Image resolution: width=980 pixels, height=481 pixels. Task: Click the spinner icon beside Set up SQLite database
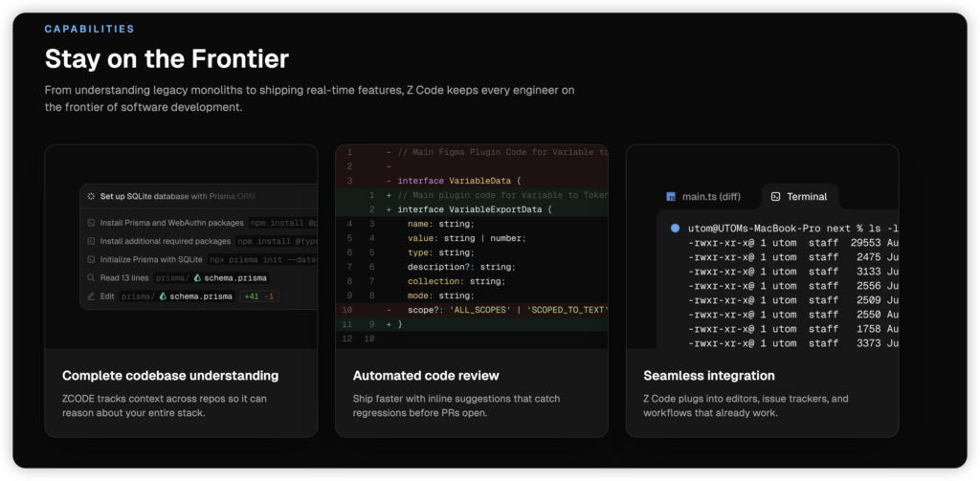coord(91,196)
